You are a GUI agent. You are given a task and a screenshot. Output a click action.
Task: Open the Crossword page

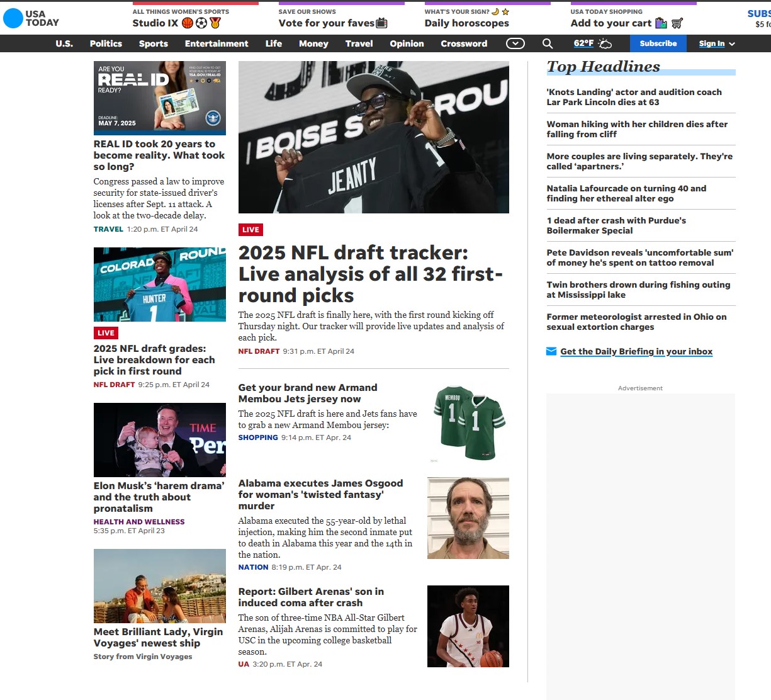click(464, 43)
